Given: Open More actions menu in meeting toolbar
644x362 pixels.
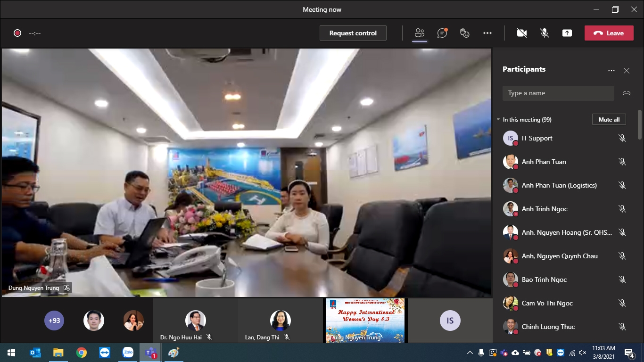Looking at the screenshot, I should click(487, 33).
